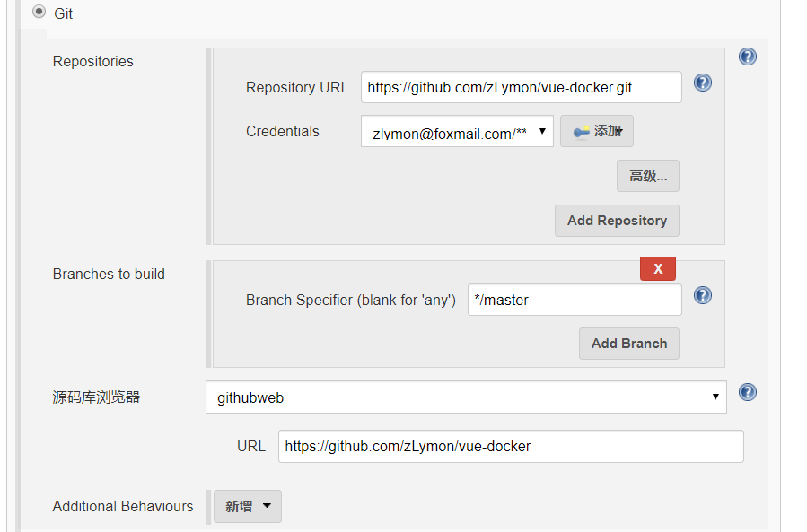Image resolution: width=807 pixels, height=532 pixels.
Task: Click the Repositories section label
Action: click(92, 62)
